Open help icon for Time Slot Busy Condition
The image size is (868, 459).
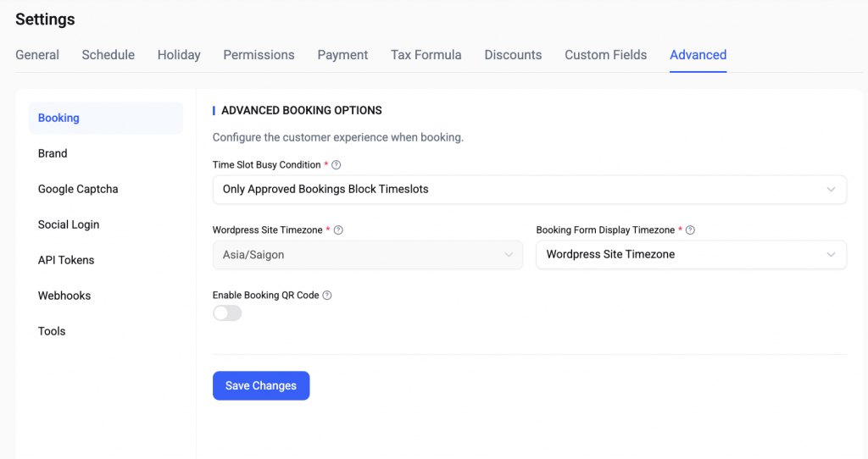[x=336, y=165]
